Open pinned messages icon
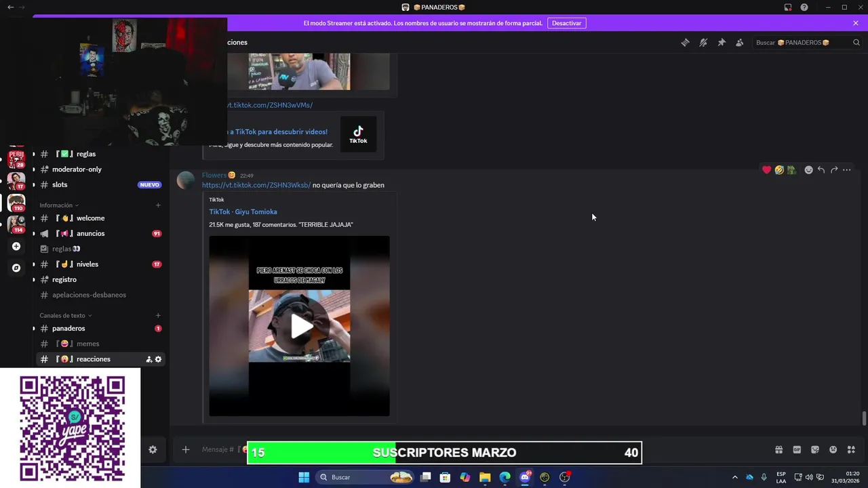 pos(722,42)
